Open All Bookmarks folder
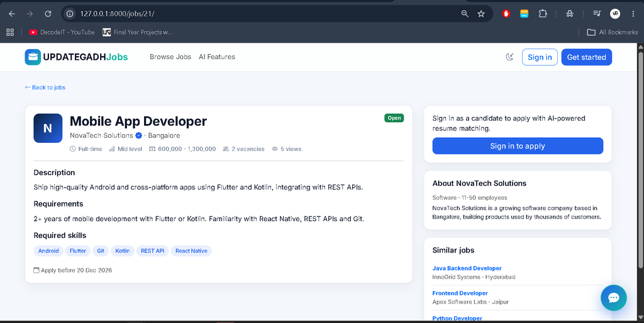This screenshot has height=323, width=644. tap(613, 32)
